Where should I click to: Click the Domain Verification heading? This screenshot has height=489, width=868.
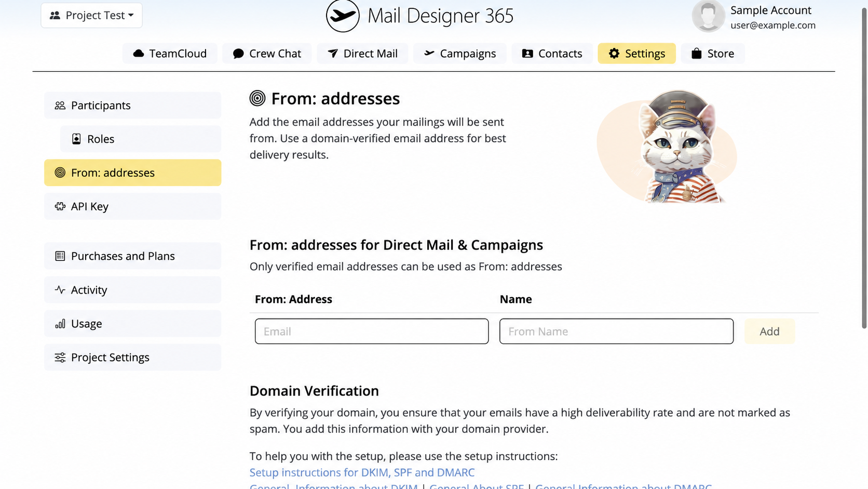point(314,391)
